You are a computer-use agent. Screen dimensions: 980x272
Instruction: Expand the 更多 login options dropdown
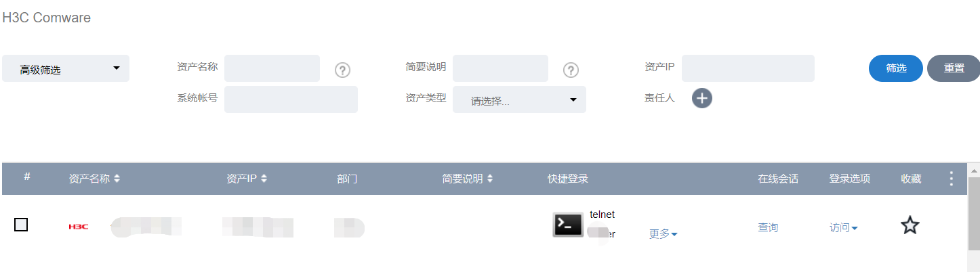click(663, 234)
